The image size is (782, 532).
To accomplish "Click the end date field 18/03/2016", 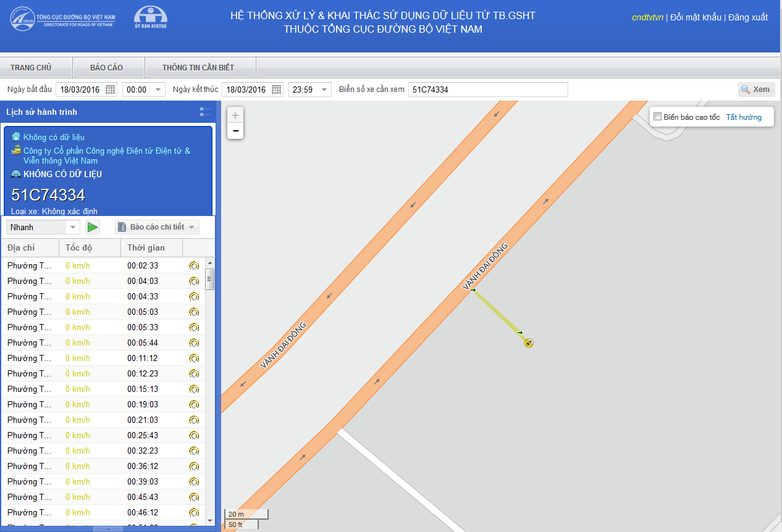I will point(246,89).
